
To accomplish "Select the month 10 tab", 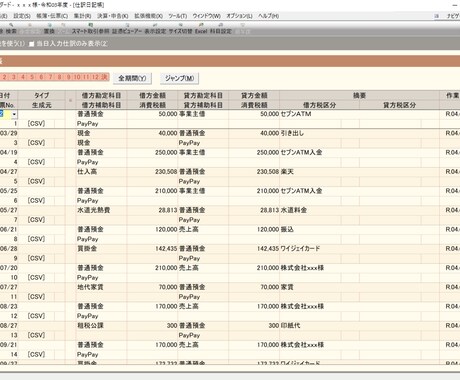I will click(x=77, y=77).
